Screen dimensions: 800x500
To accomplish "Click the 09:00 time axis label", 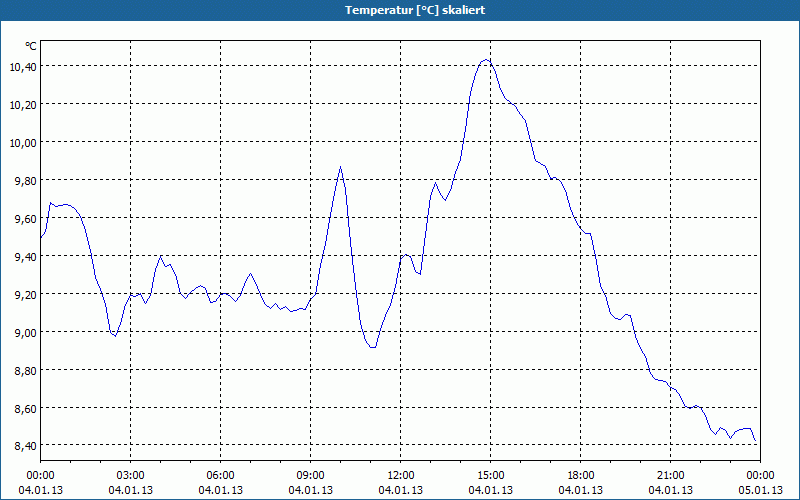I will pyautogui.click(x=311, y=476).
